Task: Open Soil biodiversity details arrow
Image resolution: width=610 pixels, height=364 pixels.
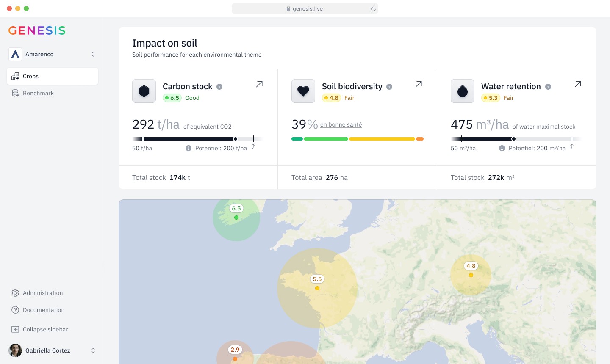Action: pos(419,84)
